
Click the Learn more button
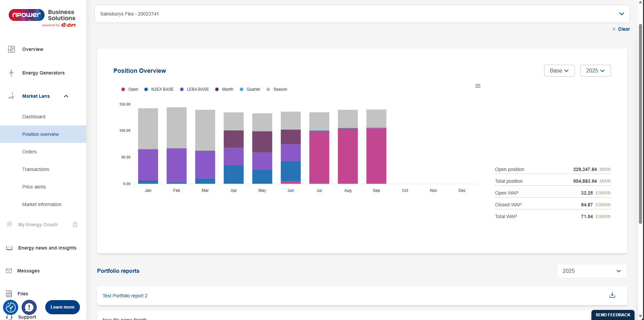62,307
